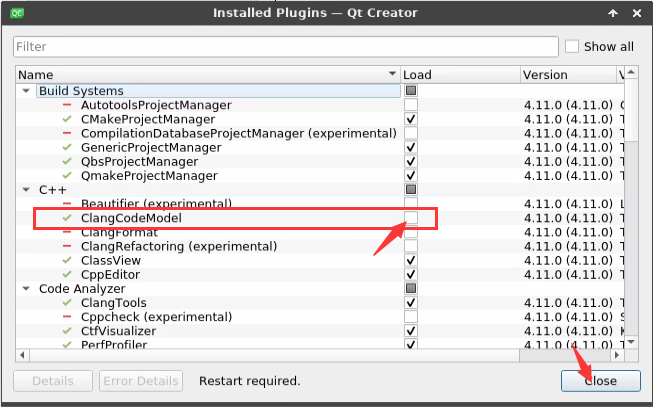Click the Qt Creator logo in title bar

[x=14, y=12]
